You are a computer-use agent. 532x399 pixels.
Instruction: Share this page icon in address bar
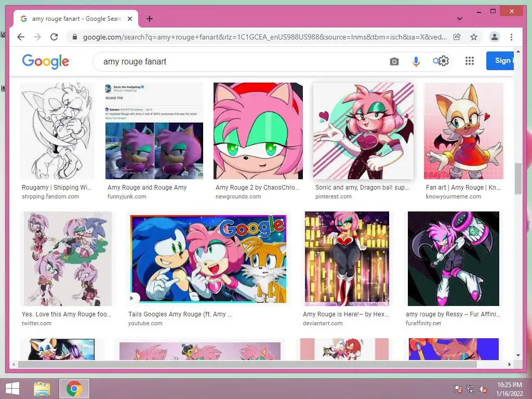tap(457, 37)
